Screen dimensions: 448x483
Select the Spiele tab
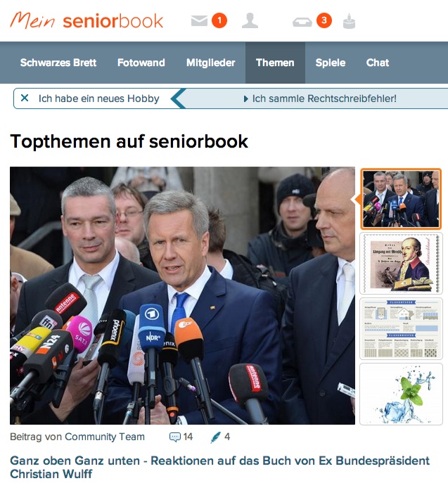tap(331, 63)
